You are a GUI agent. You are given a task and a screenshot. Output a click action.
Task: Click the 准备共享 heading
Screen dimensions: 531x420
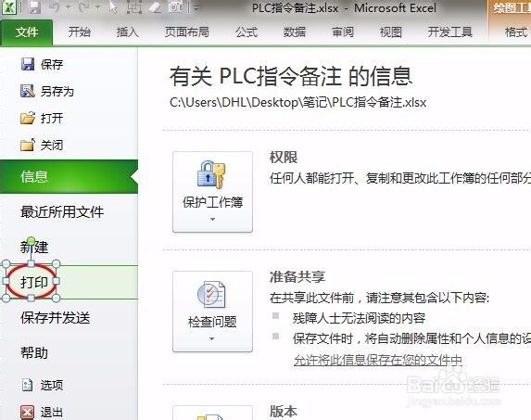click(x=297, y=276)
